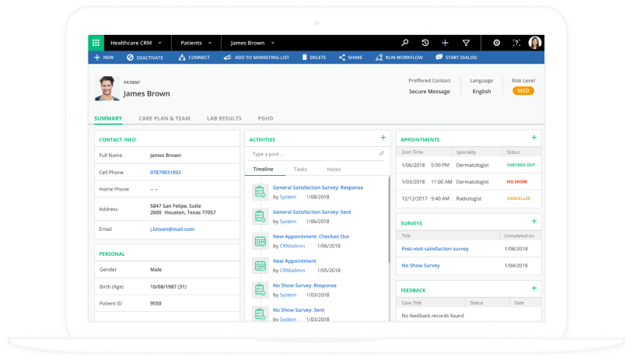The image size is (633, 364).
Task: Click the NO SHOW appointment status
Action: pos(516,182)
